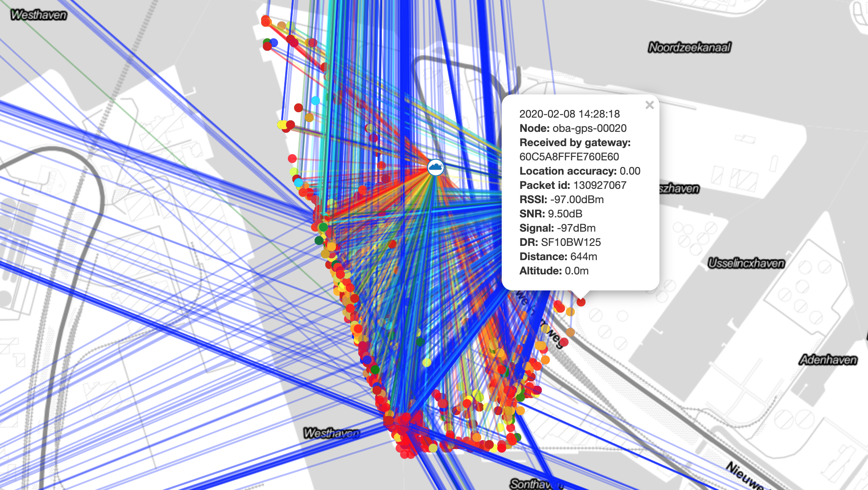
Task: Click the Westhaven label at top left
Action: click(39, 15)
